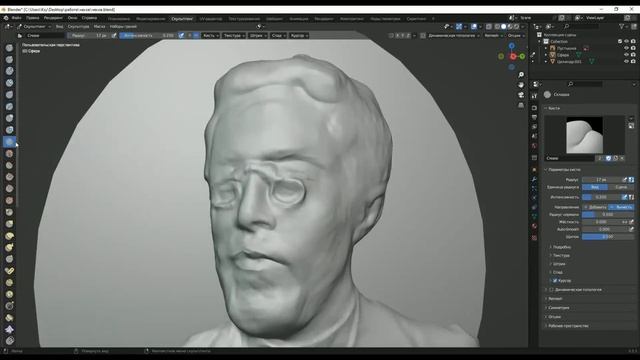Select the Inflate brush tool

pyautogui.click(x=9, y=118)
